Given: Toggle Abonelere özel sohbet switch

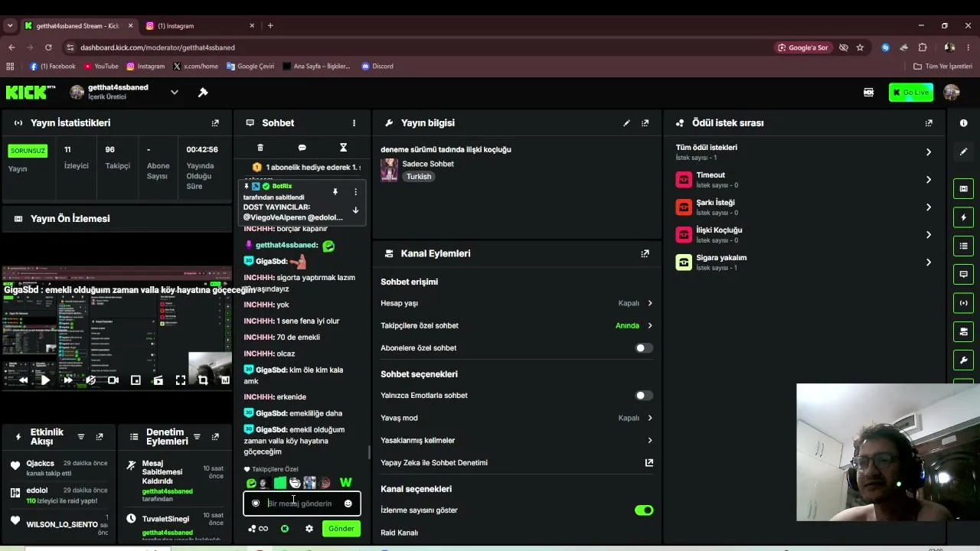Looking at the screenshot, I should coord(644,348).
